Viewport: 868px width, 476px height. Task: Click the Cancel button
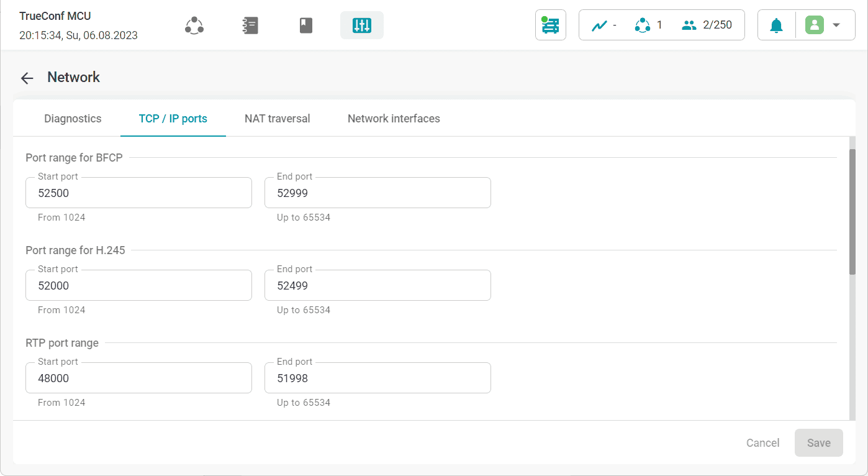point(763,443)
